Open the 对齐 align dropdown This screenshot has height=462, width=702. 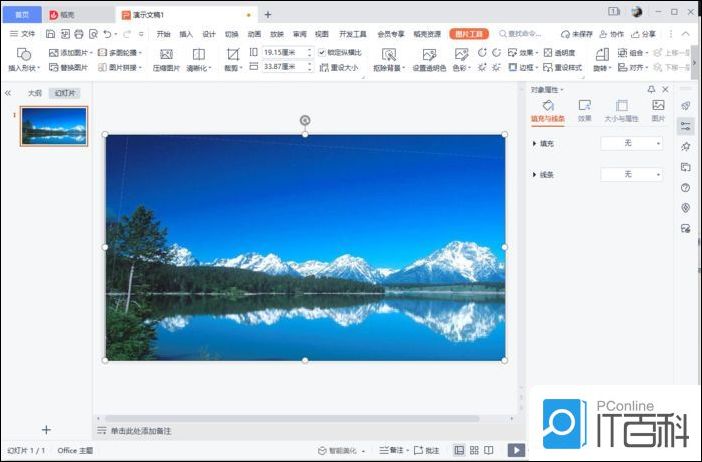point(633,67)
